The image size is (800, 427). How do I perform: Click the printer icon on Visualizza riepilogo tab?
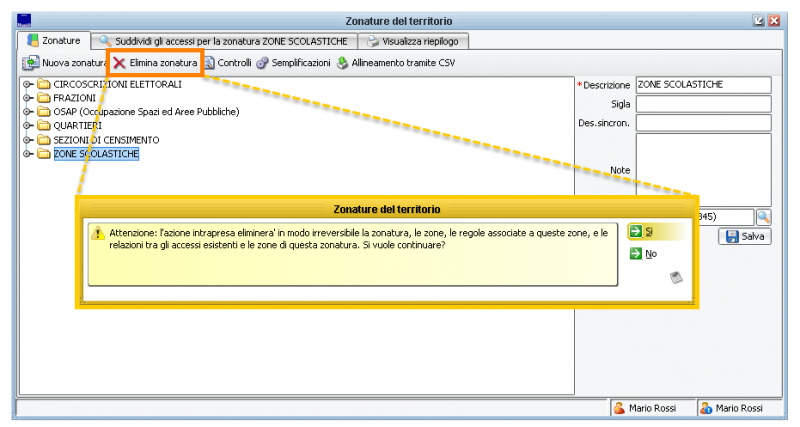[373, 41]
